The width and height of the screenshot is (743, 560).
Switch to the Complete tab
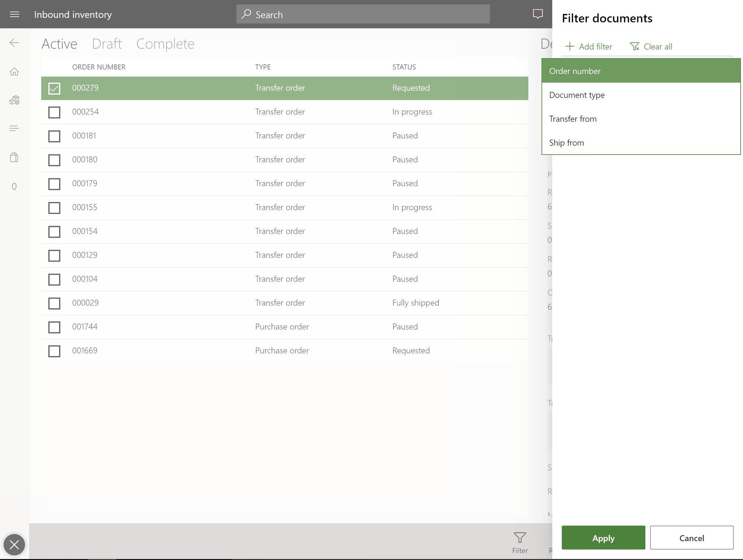point(165,43)
